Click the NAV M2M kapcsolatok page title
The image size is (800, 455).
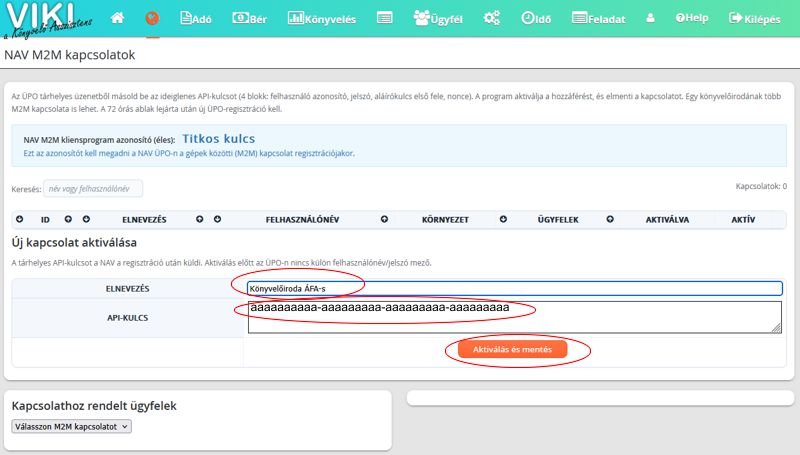69,55
